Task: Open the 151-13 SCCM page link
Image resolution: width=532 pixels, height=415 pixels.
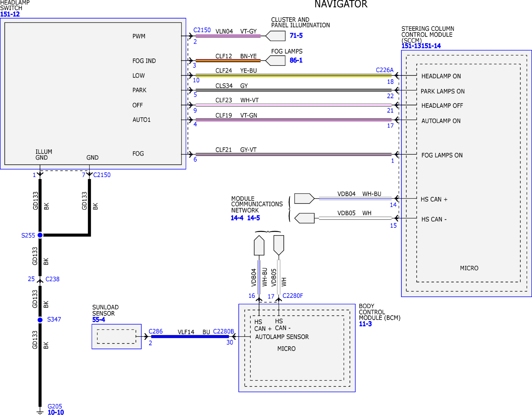Action: point(411,46)
